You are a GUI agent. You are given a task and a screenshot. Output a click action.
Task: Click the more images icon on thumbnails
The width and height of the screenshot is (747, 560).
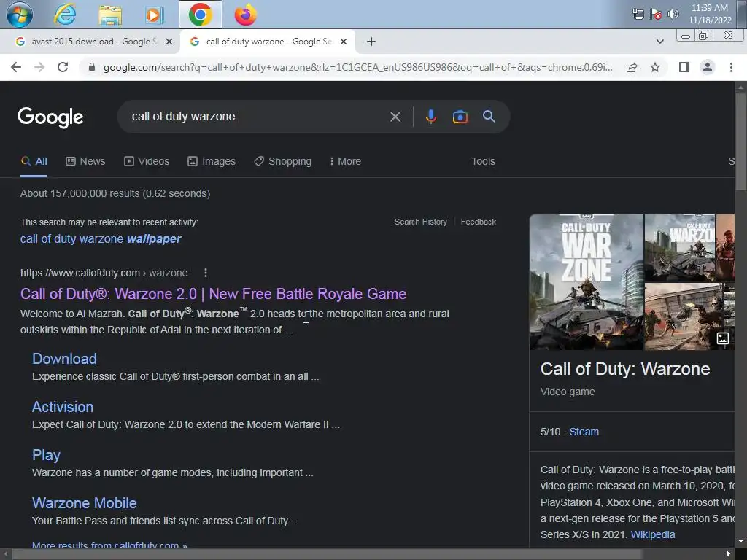[x=723, y=338]
